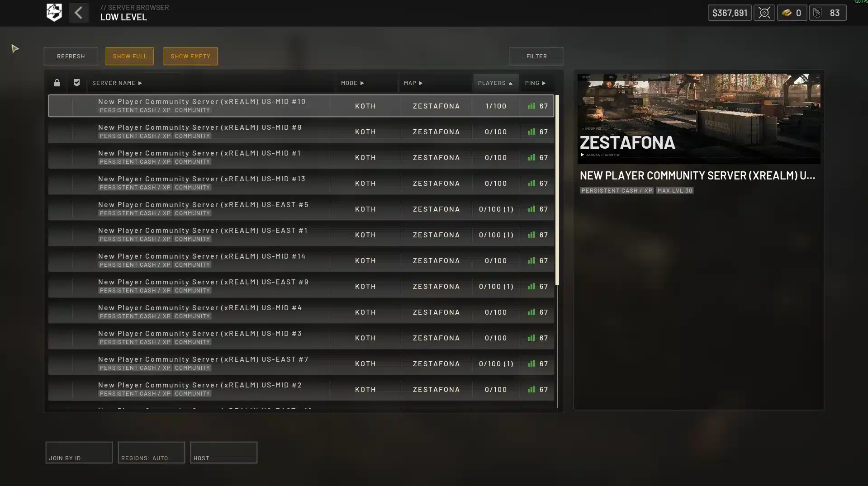Select server US-EAST #9
The width and height of the screenshot is (868, 486).
tap(301, 286)
